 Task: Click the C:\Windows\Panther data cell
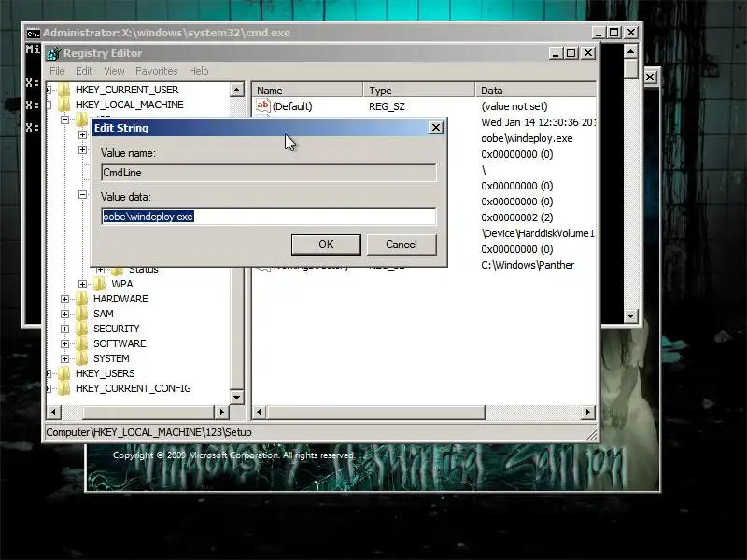pyautogui.click(x=528, y=265)
